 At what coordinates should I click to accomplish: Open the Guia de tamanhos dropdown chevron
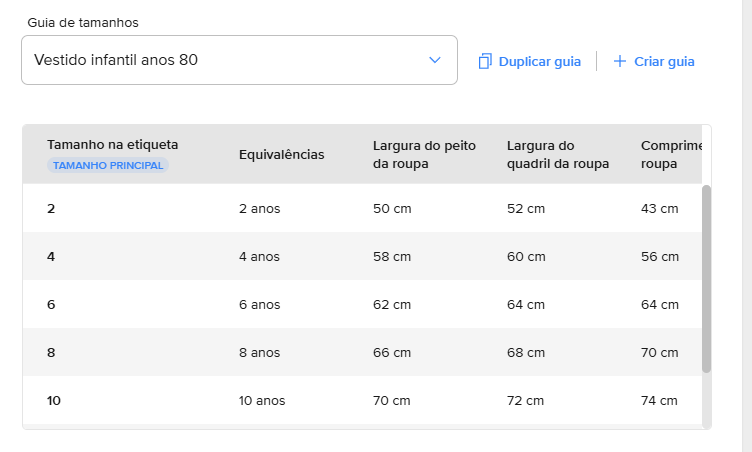(x=435, y=60)
